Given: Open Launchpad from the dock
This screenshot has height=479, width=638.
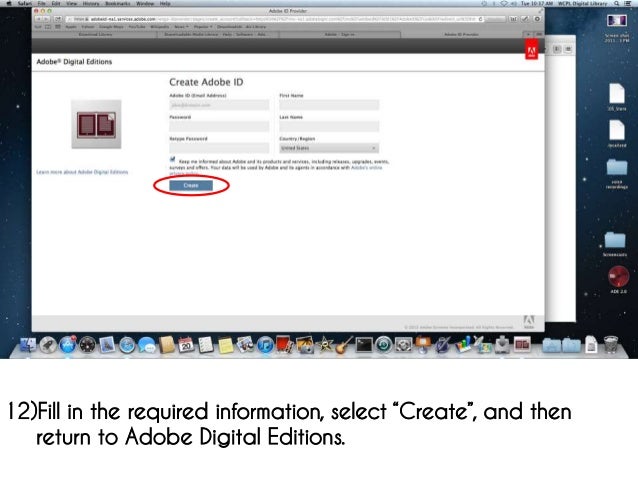Looking at the screenshot, I should coord(48,345).
